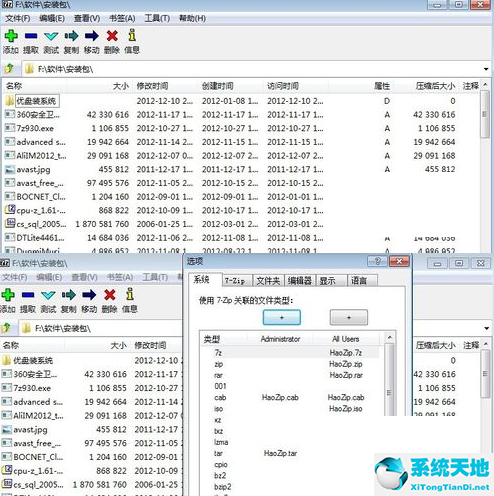The height and width of the screenshot is (496, 494).
Task: Click the top window vertical scrollbar thumb
Action: (x=485, y=114)
